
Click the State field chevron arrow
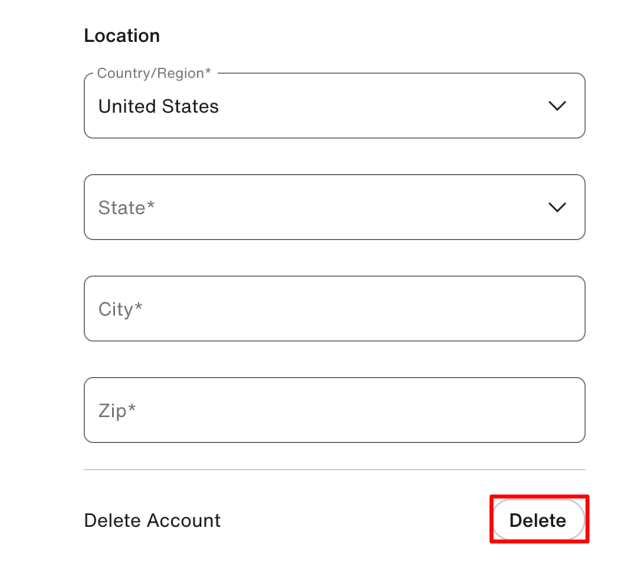coord(557,207)
